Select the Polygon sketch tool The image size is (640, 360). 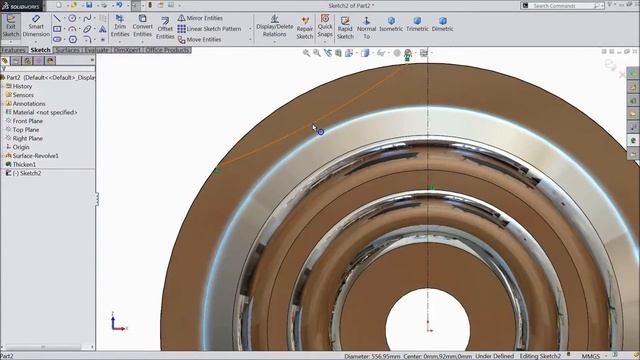point(73,40)
